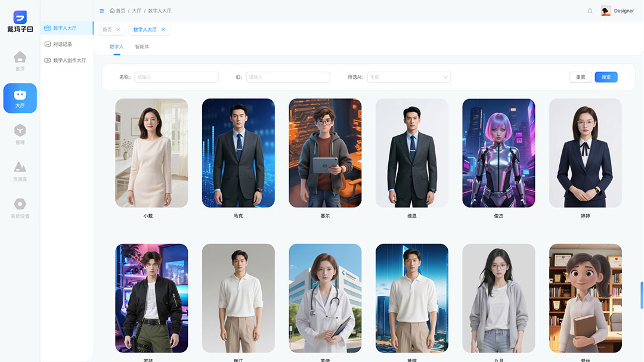
Task: Close the 数字人大厅 page tab
Action: (x=163, y=29)
